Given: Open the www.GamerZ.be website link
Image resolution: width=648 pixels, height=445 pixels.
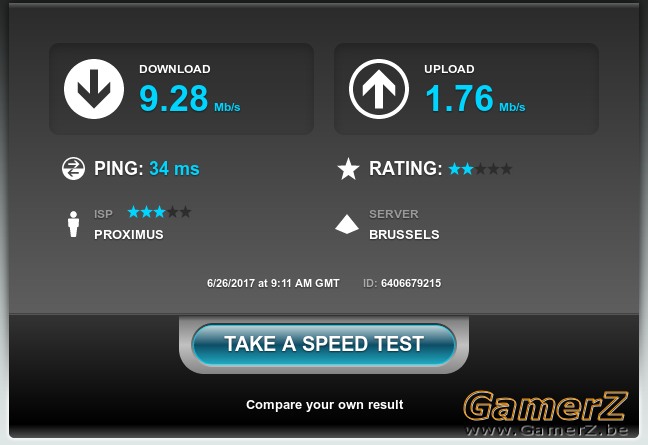Looking at the screenshot, I should 547,430.
